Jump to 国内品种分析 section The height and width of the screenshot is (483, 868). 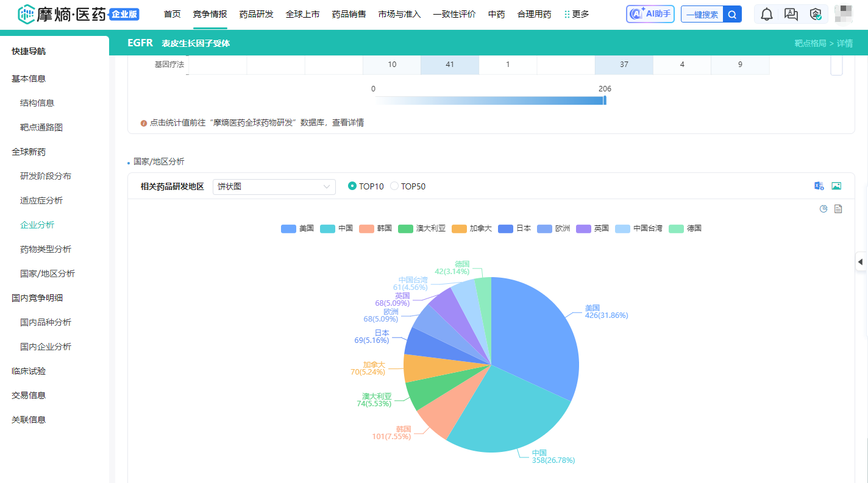pyautogui.click(x=46, y=322)
